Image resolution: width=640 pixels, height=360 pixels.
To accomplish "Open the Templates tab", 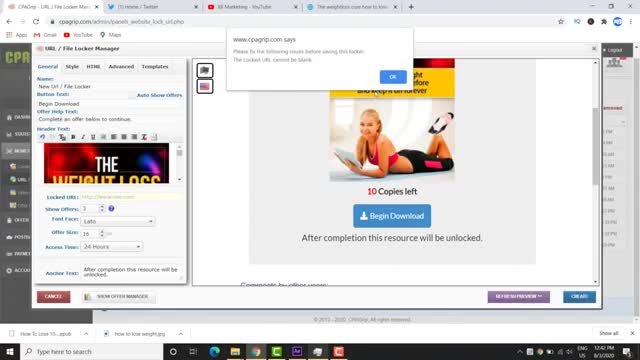I will pos(155,67).
